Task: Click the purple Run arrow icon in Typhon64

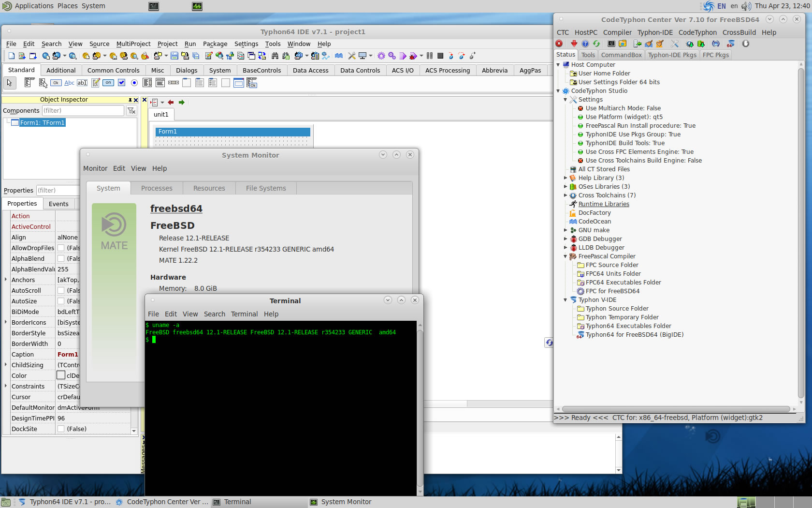Action: click(x=403, y=56)
